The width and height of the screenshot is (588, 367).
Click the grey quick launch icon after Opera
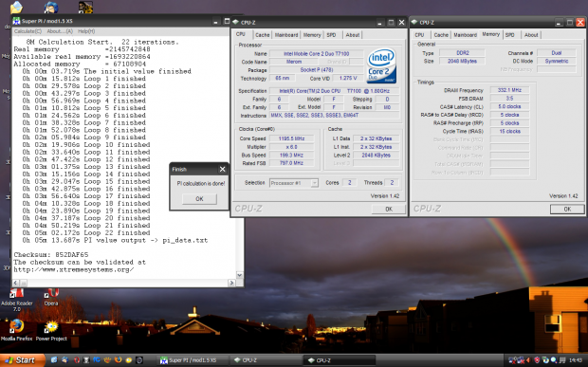point(86,360)
